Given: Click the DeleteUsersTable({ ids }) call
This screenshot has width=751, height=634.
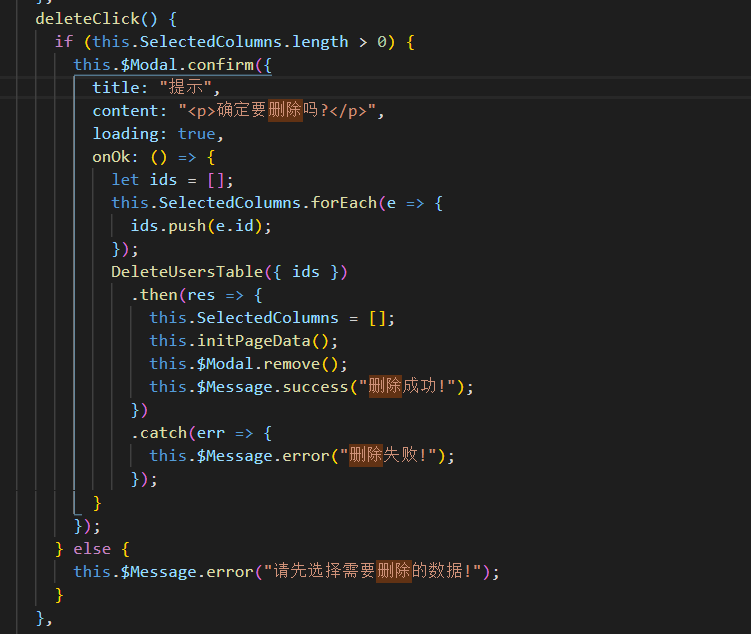Looking at the screenshot, I should point(229,272).
